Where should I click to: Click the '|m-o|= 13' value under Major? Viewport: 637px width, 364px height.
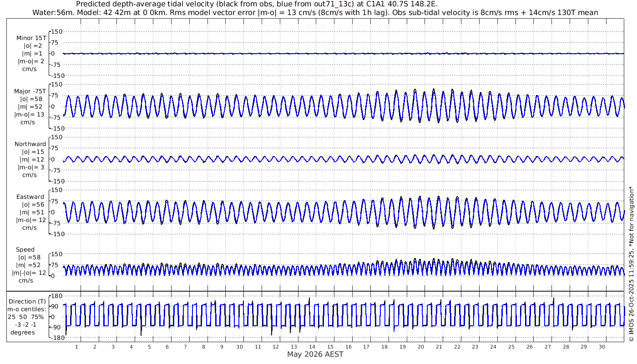[x=30, y=114]
